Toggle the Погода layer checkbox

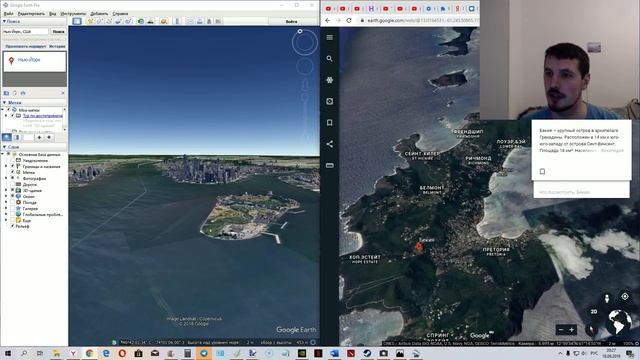[x=12, y=202]
